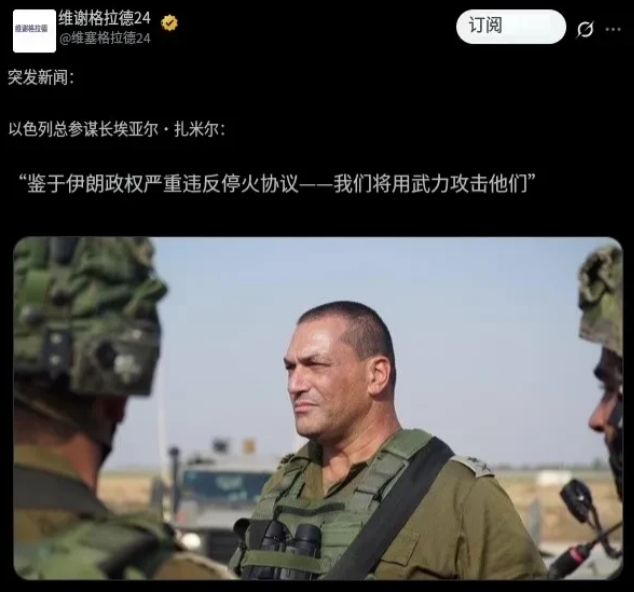Open the @维塞格拉德24 handle link
The image size is (634, 592).
tap(105, 38)
